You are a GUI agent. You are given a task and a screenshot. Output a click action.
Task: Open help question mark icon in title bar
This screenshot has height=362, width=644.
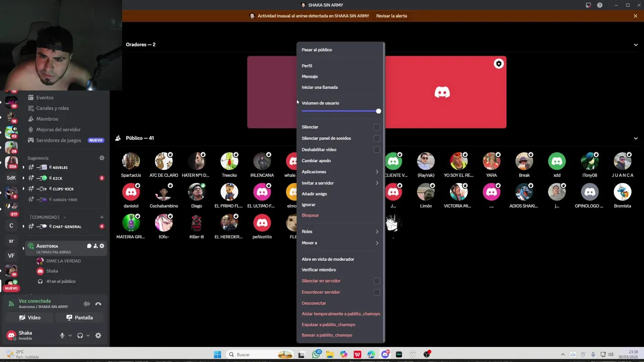click(x=600, y=5)
